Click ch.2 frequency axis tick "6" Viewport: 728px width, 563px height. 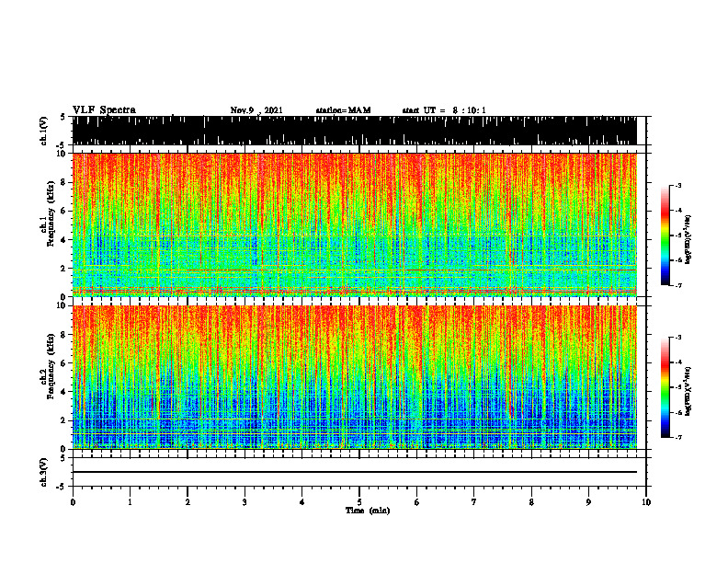tap(64, 363)
